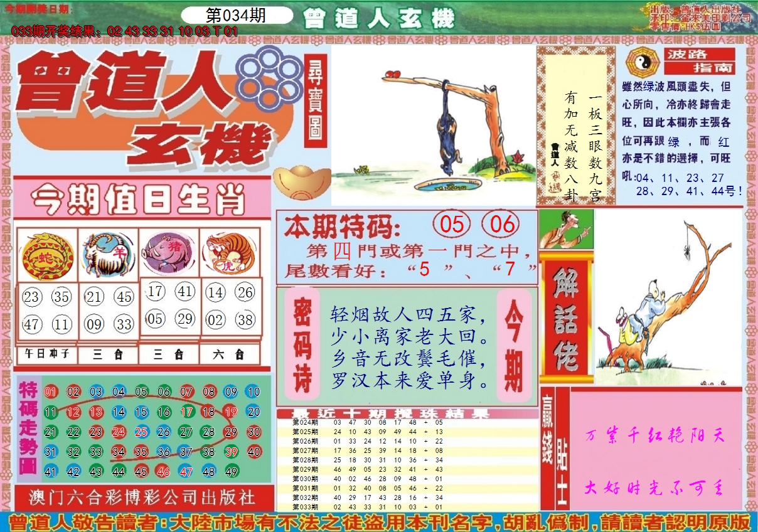
Task: Click poem line 轻烟故人四五家
Action: (410, 314)
